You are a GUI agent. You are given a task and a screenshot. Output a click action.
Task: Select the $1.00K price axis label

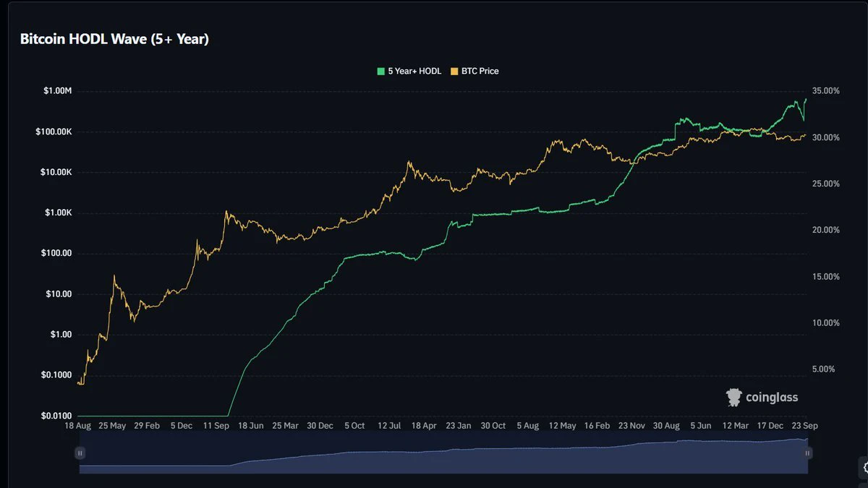tap(57, 213)
